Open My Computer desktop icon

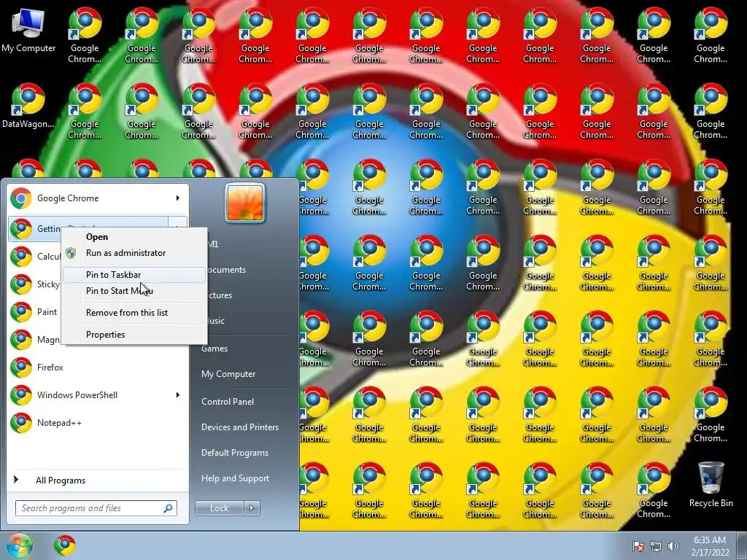tap(28, 31)
